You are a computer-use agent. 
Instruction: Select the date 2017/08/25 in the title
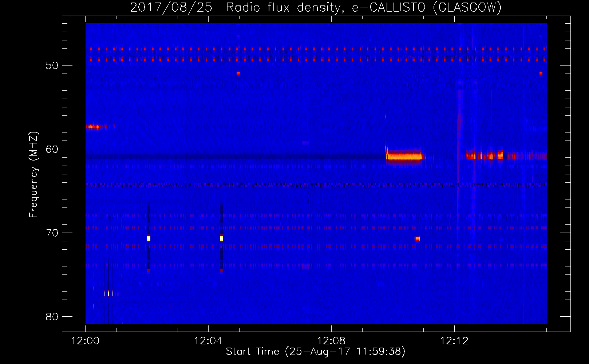click(x=171, y=7)
